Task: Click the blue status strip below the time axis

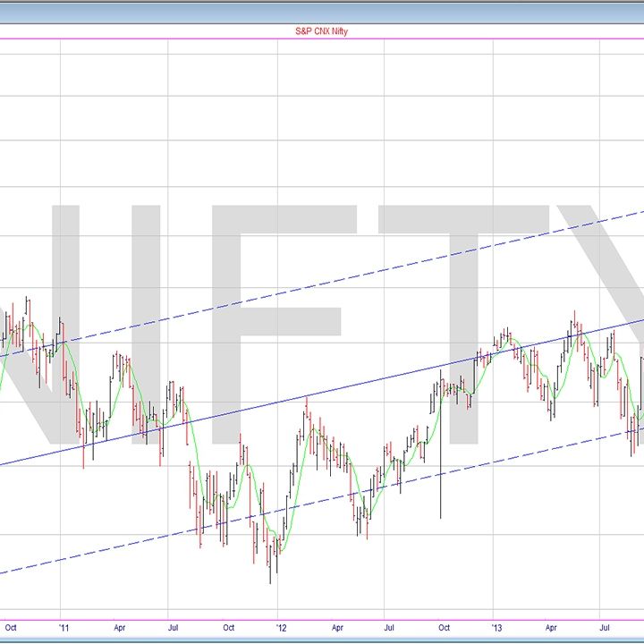Action: point(322,640)
